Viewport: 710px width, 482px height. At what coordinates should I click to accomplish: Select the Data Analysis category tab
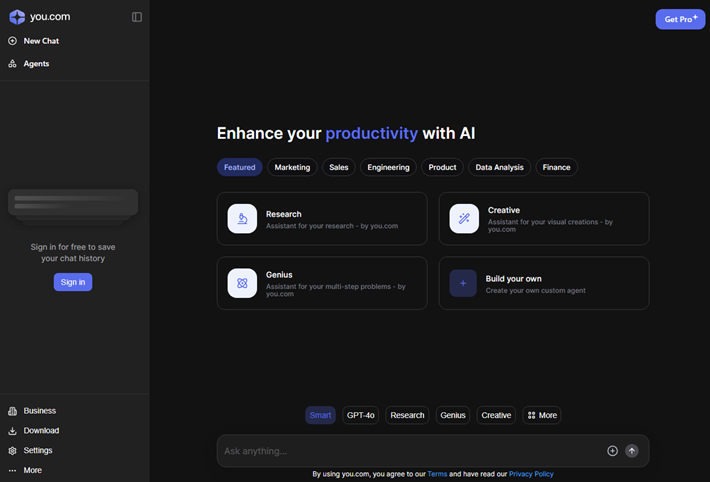tap(499, 167)
